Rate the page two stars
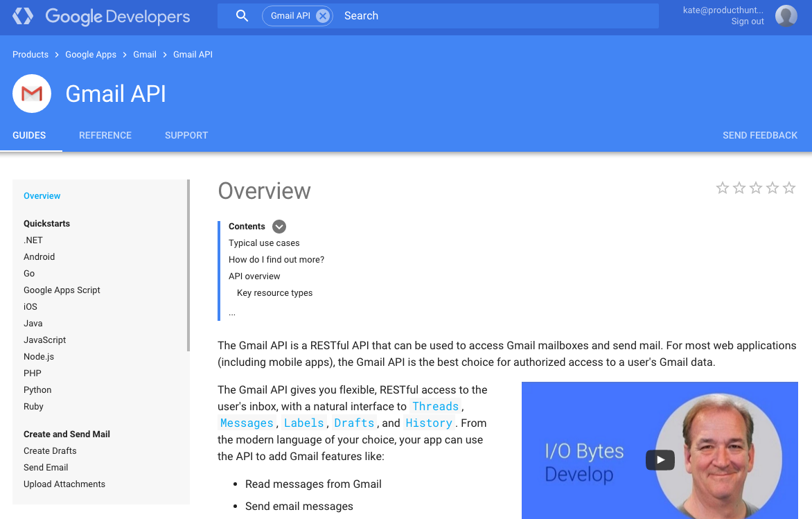 739,188
